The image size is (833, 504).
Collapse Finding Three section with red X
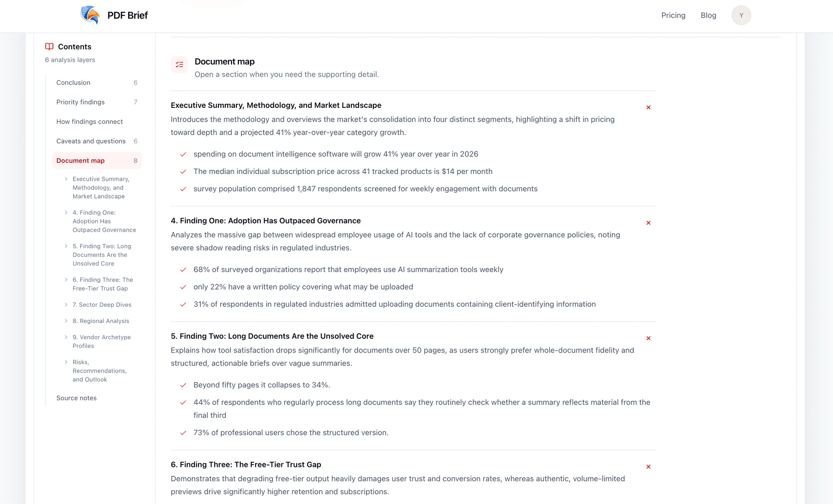[x=648, y=467]
